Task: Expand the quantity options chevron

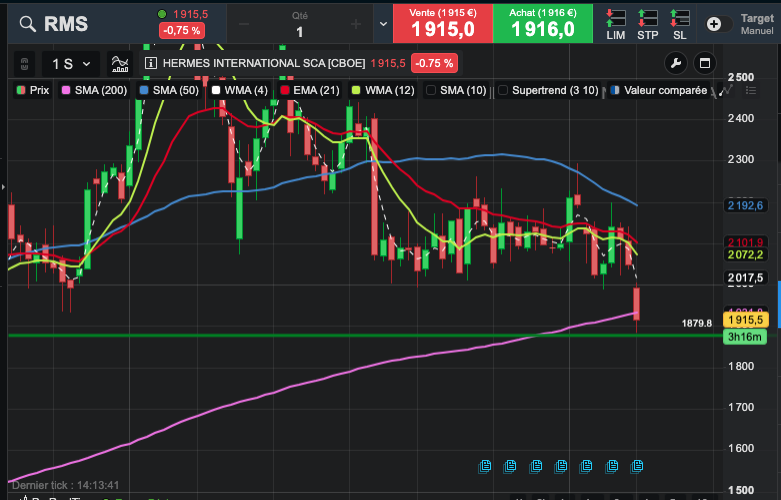Action: (383, 24)
